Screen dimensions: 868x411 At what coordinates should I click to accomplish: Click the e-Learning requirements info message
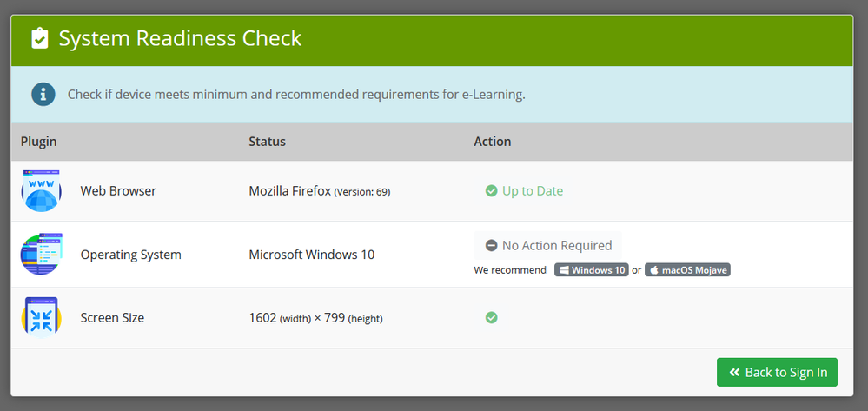[x=296, y=94]
